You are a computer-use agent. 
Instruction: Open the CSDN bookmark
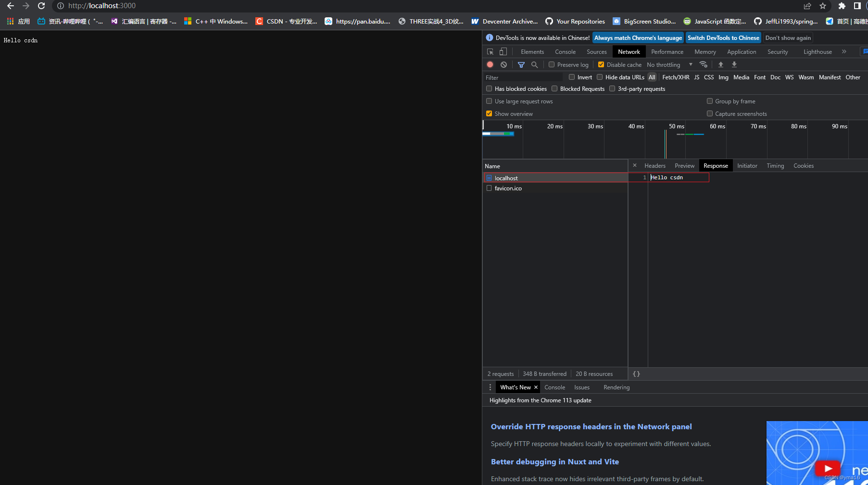click(x=286, y=21)
